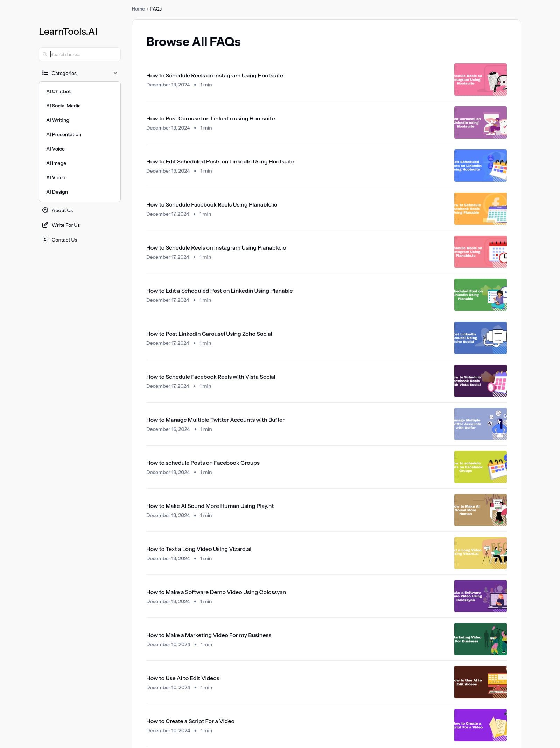Click the About Us person icon
The width and height of the screenshot is (560, 748).
[x=45, y=210]
